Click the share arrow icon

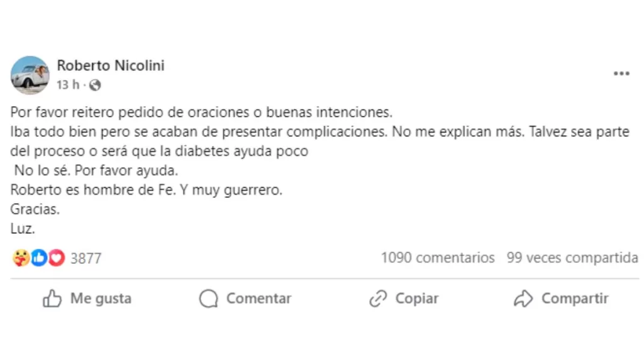(523, 299)
